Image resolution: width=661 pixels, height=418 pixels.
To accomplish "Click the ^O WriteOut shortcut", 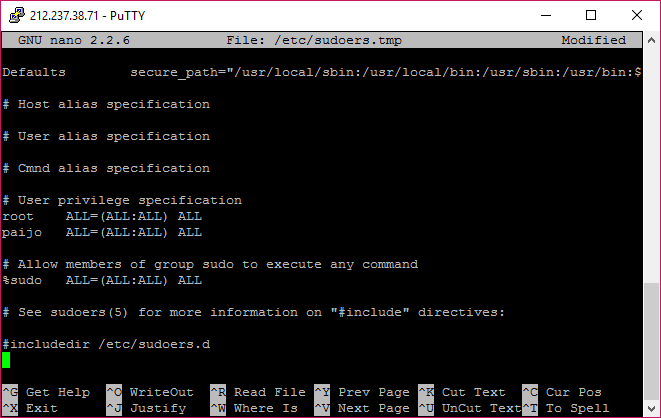I will (150, 392).
